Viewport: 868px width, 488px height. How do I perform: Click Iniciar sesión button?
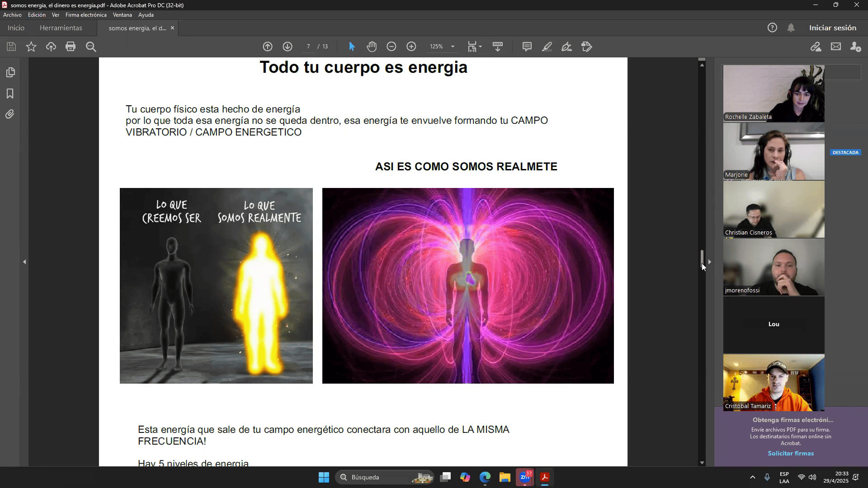coord(832,28)
